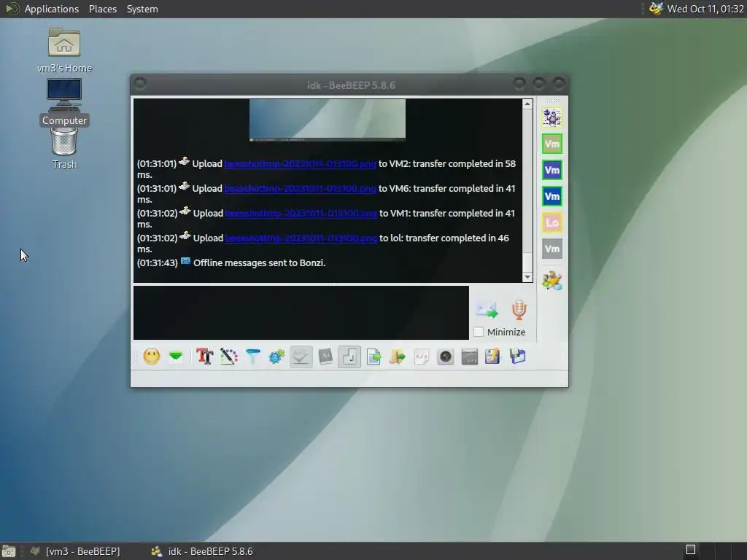Switch to idk - BeeBEEP 5.8.6 taskbar entry
The width and height of the screenshot is (747, 560).
(202, 551)
